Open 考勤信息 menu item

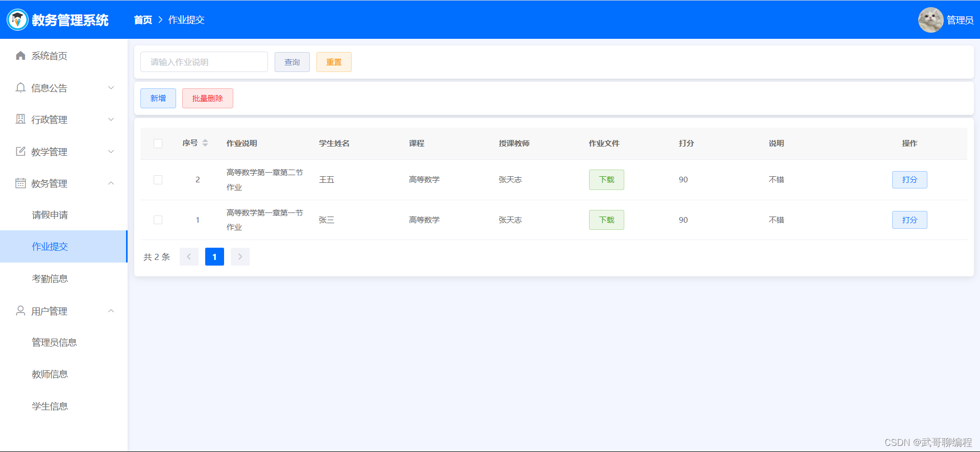coord(64,279)
